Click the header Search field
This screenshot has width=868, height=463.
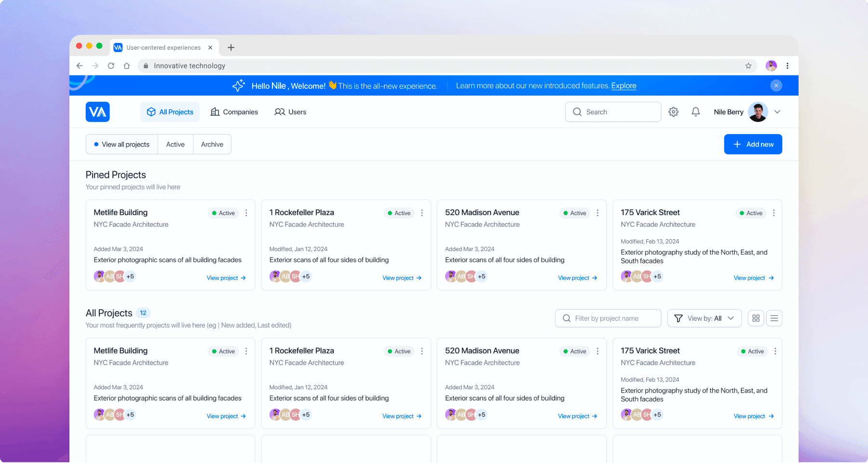613,112
